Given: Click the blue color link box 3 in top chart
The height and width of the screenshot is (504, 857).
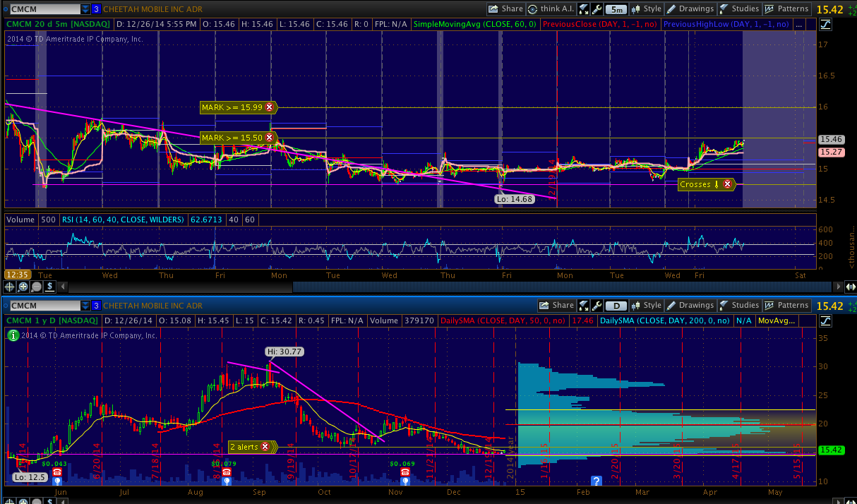Looking at the screenshot, I should 97,9.
